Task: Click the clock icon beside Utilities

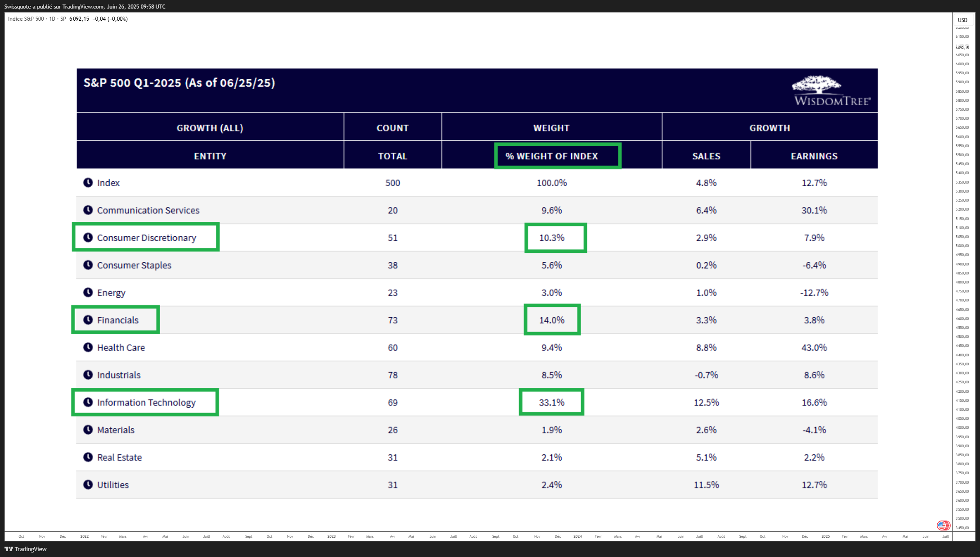Action: click(x=88, y=484)
